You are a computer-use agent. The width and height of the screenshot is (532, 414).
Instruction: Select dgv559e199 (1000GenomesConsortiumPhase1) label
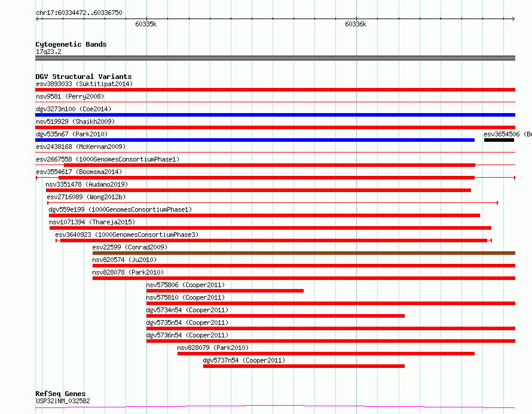click(120, 209)
